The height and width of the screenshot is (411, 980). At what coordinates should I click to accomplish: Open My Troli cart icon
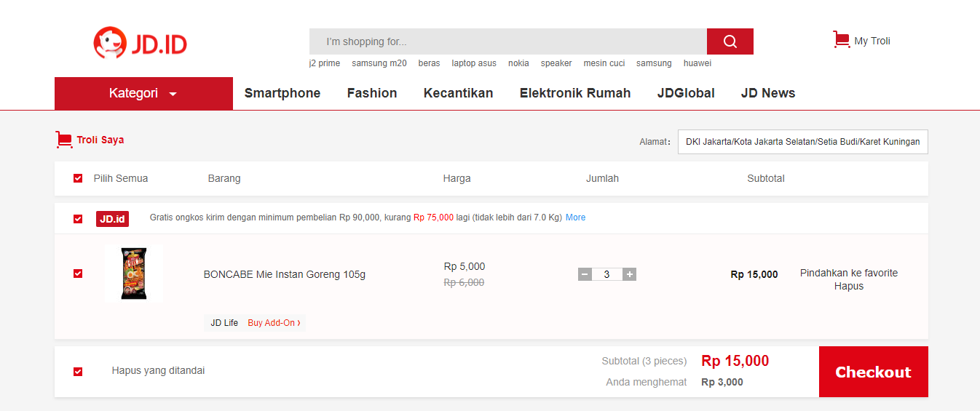coord(841,40)
